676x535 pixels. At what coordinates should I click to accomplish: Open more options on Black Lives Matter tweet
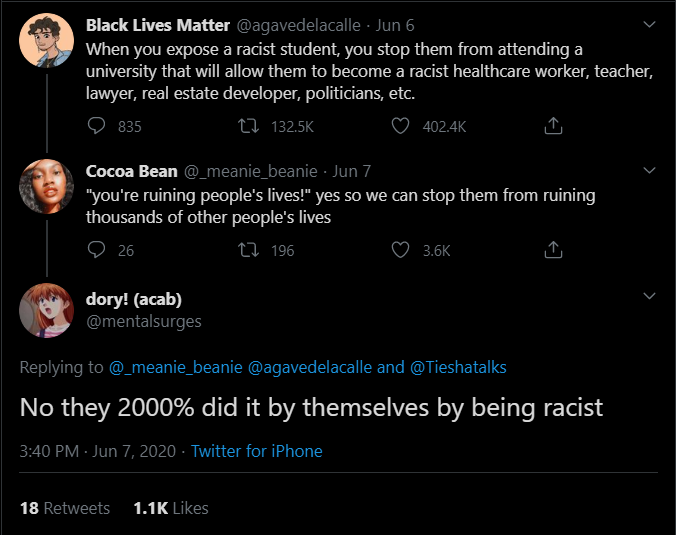pyautogui.click(x=649, y=24)
